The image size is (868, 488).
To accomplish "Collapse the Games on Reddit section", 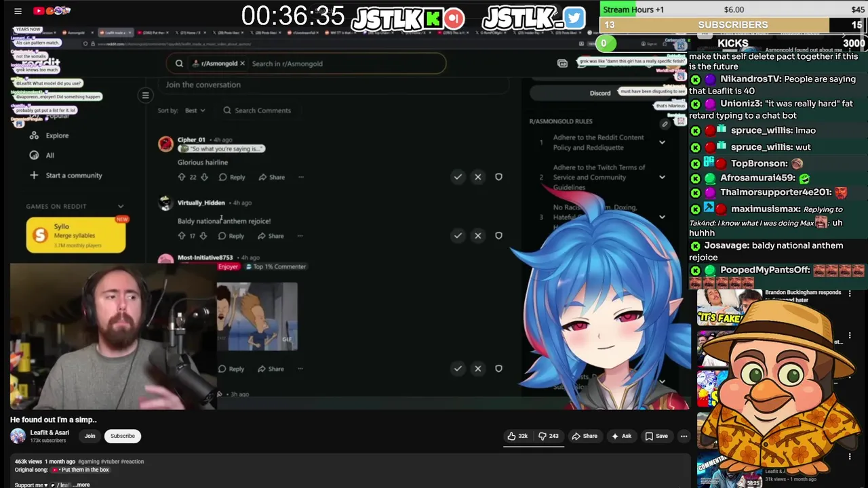I will pyautogui.click(x=121, y=206).
